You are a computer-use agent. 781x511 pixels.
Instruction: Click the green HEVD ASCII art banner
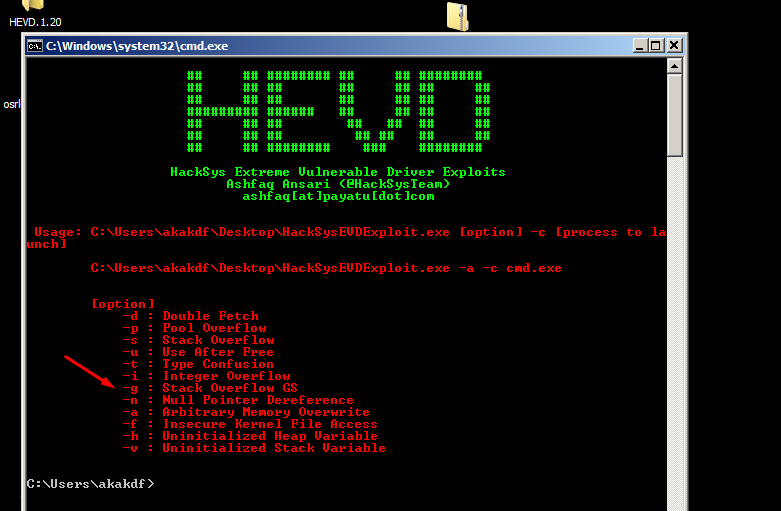tap(338, 111)
